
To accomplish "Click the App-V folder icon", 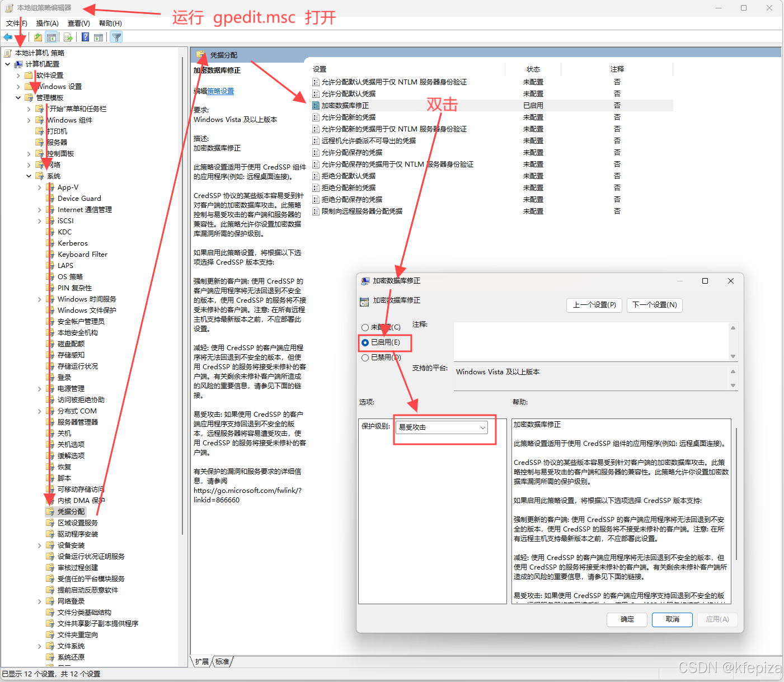I will click(50, 187).
